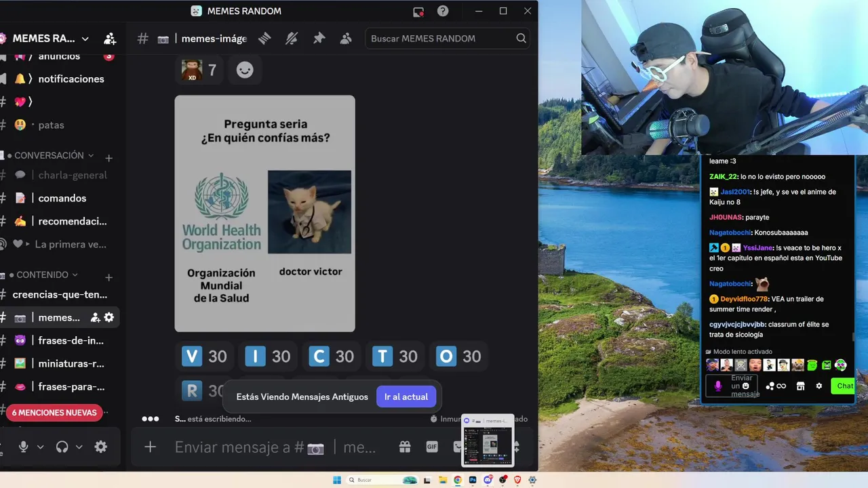Screen dimensions: 868x488
Task: Toggle notification mute bell in channel header
Action: click(x=292, y=39)
